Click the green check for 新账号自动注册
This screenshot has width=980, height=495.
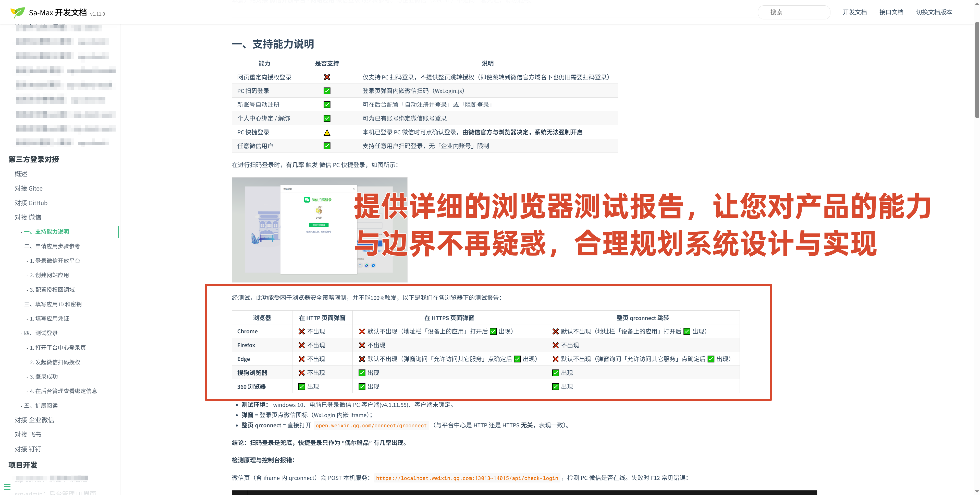pyautogui.click(x=327, y=104)
